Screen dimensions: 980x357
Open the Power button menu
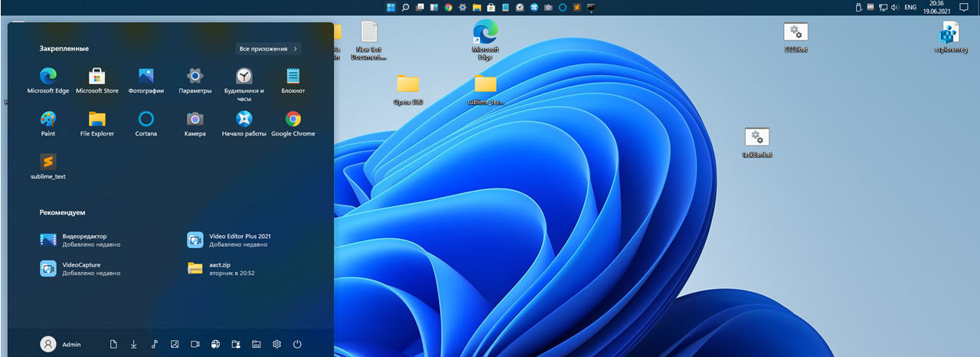(x=297, y=345)
